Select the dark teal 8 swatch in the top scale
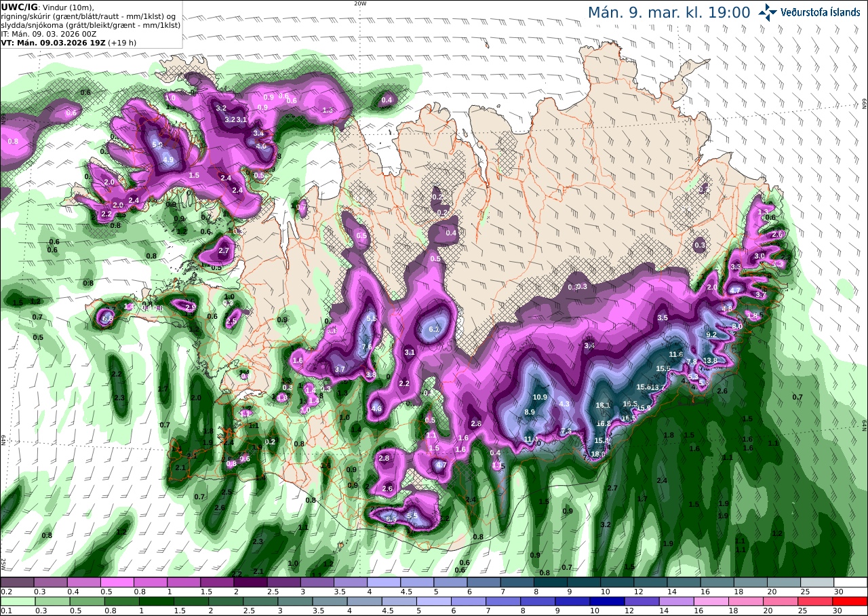Image resolution: width=868 pixels, height=616 pixels. [551, 582]
